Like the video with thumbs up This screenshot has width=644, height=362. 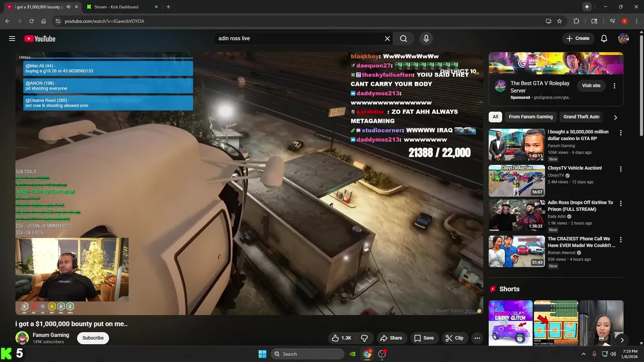341,338
